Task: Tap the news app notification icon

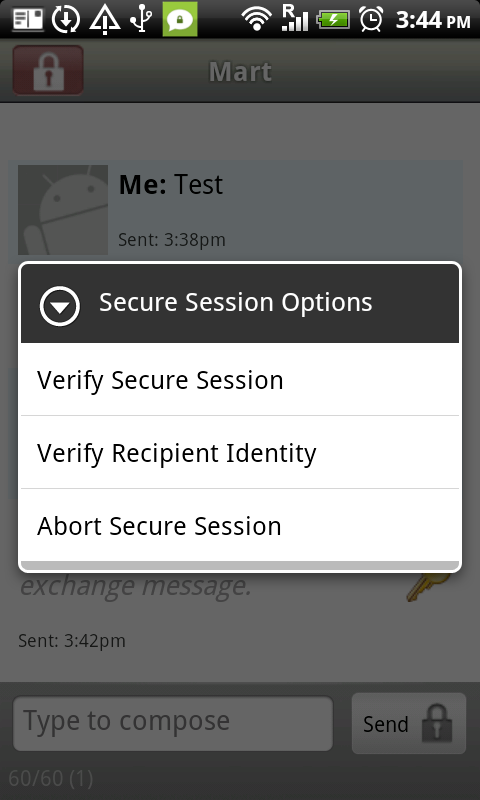Action: click(28, 19)
